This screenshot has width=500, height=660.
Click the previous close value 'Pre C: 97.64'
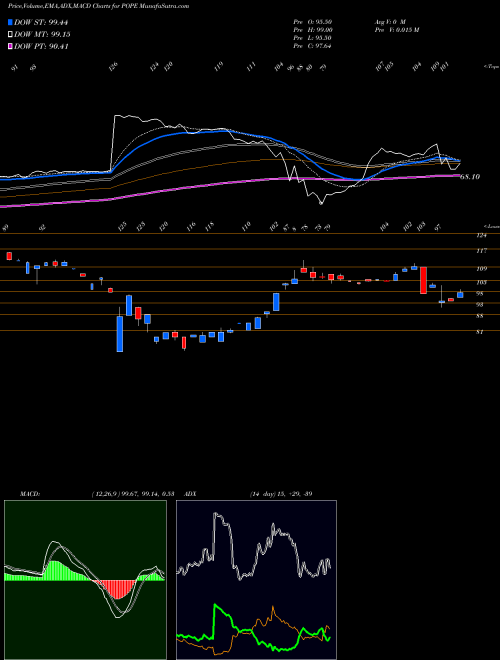(312, 46)
